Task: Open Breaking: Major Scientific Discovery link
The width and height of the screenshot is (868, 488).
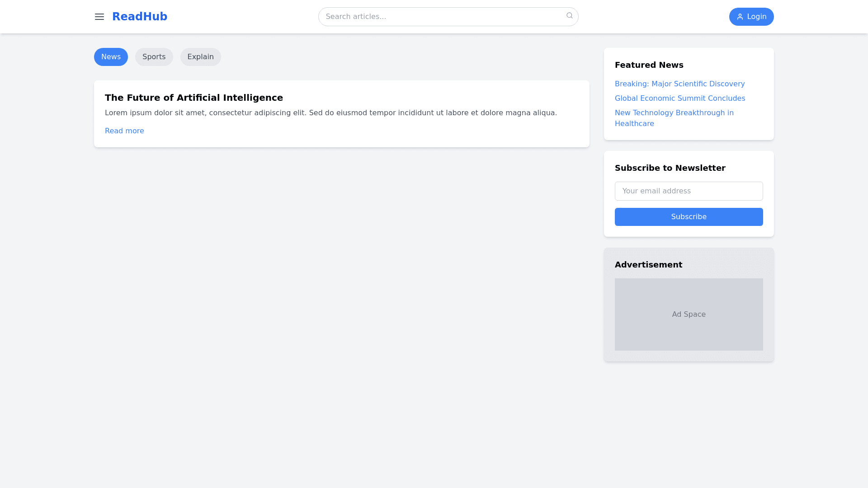Action: 679,84
